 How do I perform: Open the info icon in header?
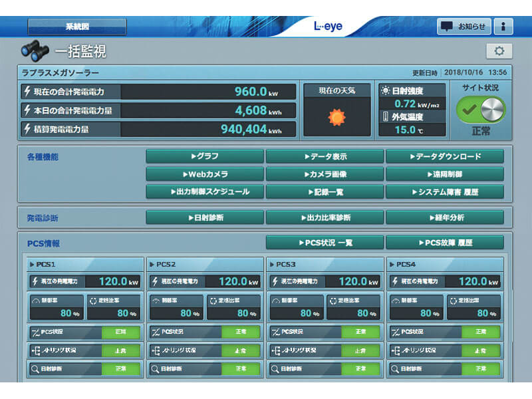tap(503, 27)
